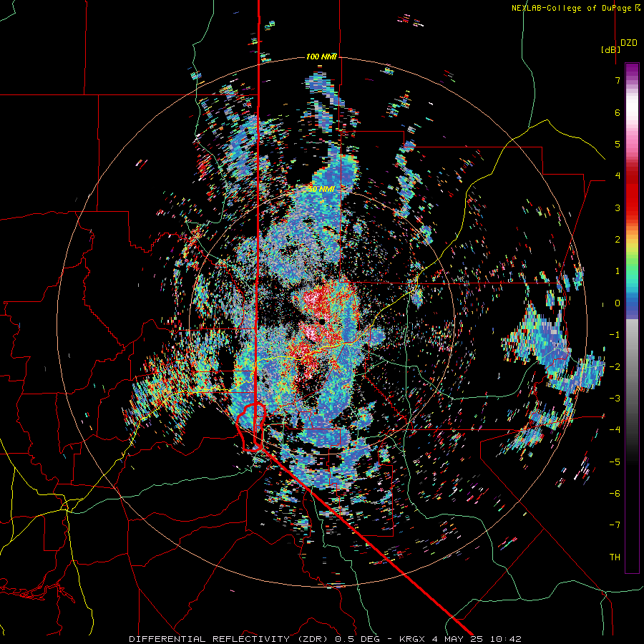Click the 50 NMI range ring label
The image size is (644, 644).
click(321, 189)
